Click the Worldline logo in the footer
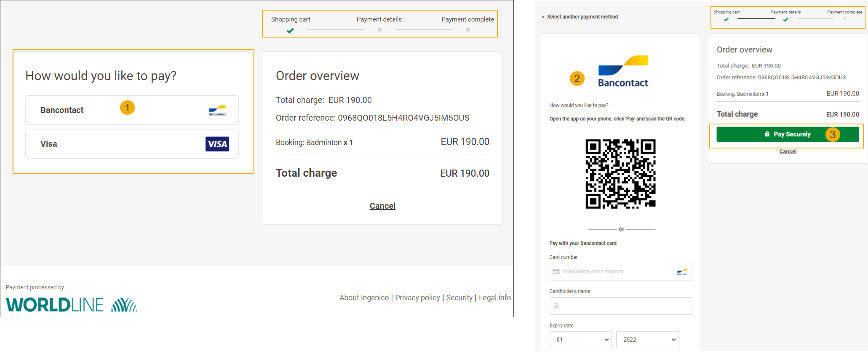868x353 pixels. click(x=72, y=304)
